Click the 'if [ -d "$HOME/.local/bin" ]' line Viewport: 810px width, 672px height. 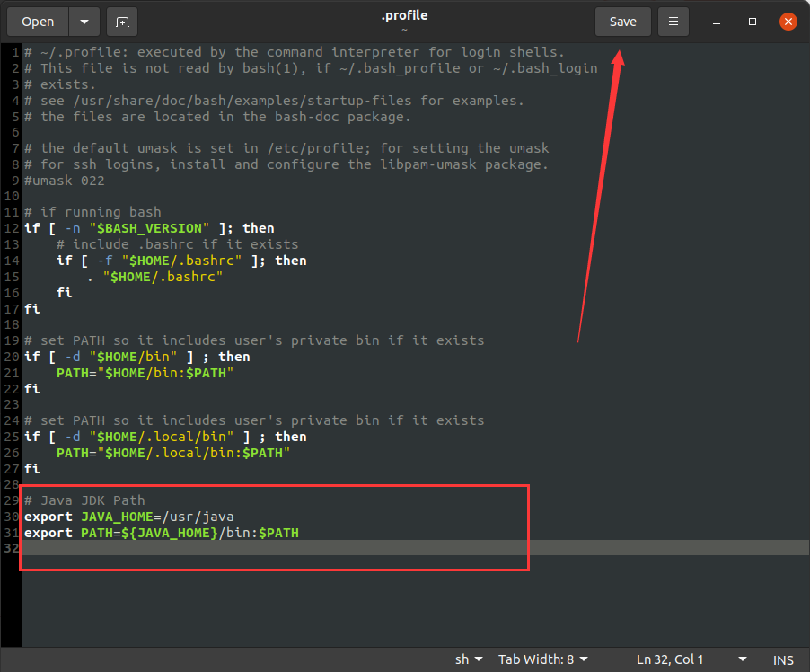(165, 437)
